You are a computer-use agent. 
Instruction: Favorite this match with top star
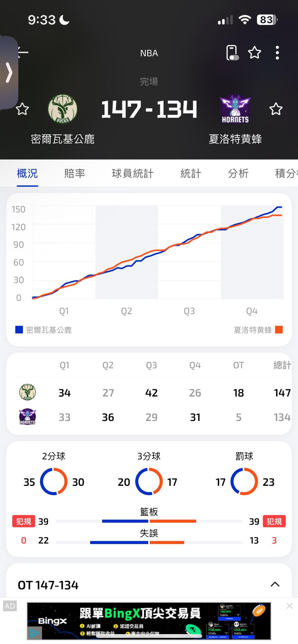click(x=254, y=52)
